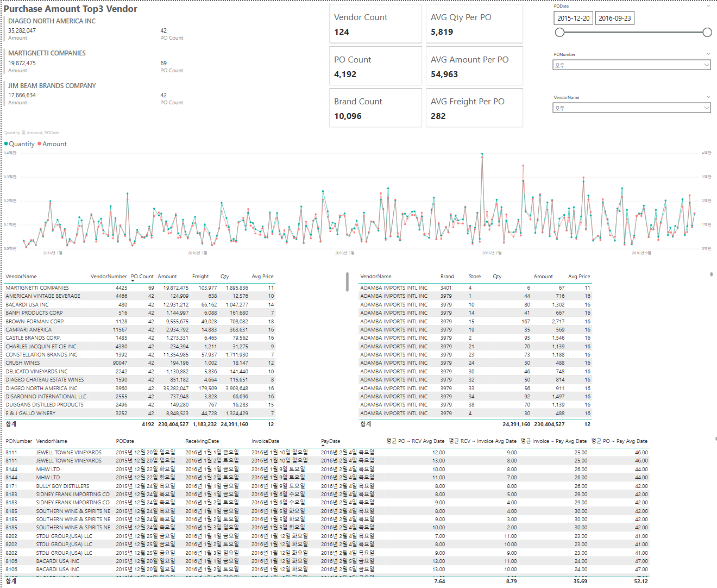Image resolution: width=717 pixels, height=588 pixels.
Task: Select the AVG Qty Per PO card
Action: tap(474, 24)
